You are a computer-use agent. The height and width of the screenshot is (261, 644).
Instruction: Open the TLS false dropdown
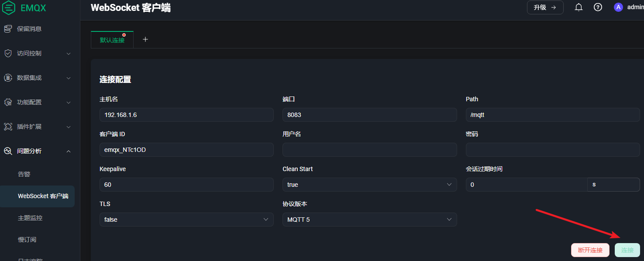click(x=186, y=220)
